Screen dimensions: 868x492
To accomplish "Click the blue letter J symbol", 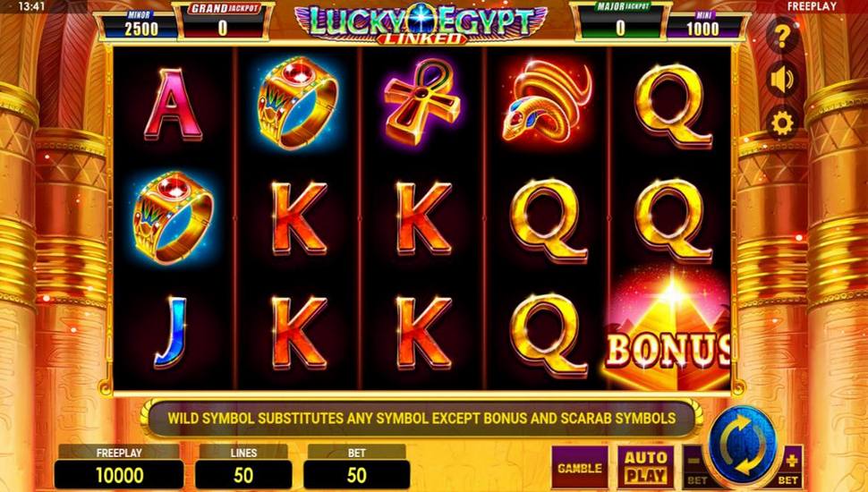I will (x=171, y=332).
